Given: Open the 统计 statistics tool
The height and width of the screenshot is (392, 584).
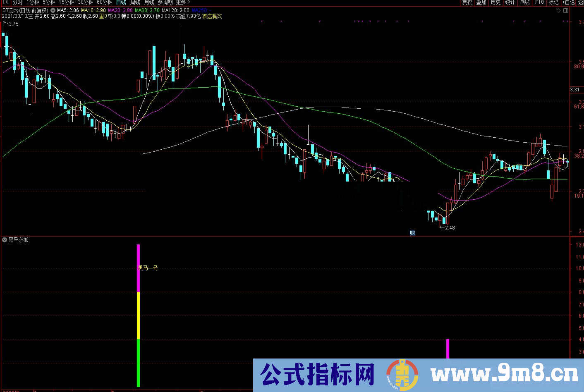Looking at the screenshot, I should [x=510, y=2].
